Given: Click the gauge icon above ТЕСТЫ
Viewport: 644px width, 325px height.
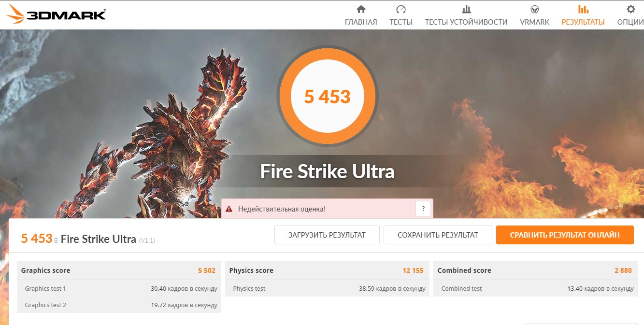Looking at the screenshot, I should (401, 9).
